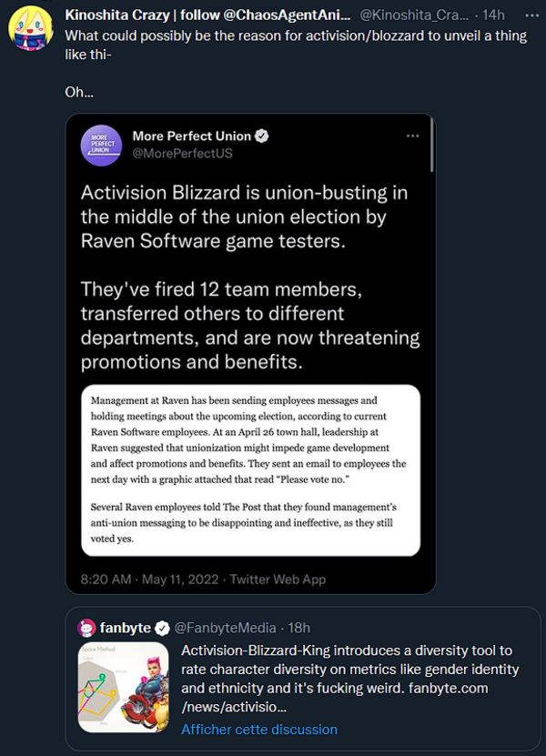The width and height of the screenshot is (546, 756).
Task: Click the 8:20 AM · May 11, 2022 timestamp
Action: coord(149,579)
